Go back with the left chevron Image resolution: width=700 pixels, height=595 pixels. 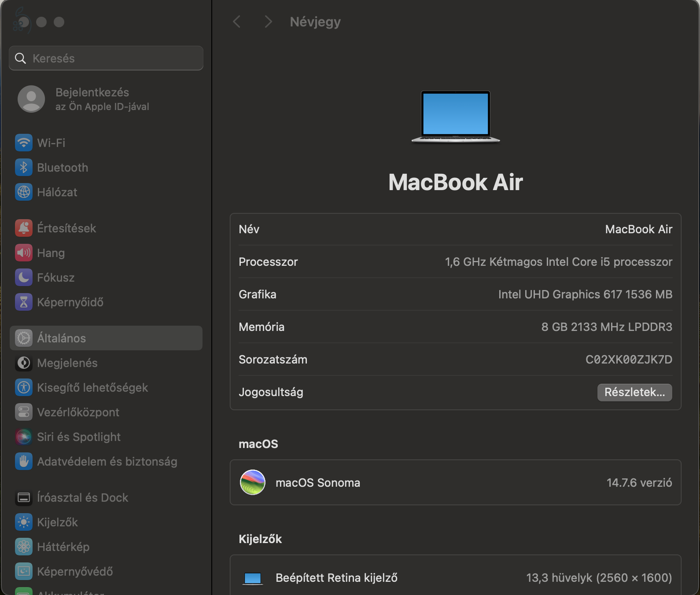coord(237,22)
